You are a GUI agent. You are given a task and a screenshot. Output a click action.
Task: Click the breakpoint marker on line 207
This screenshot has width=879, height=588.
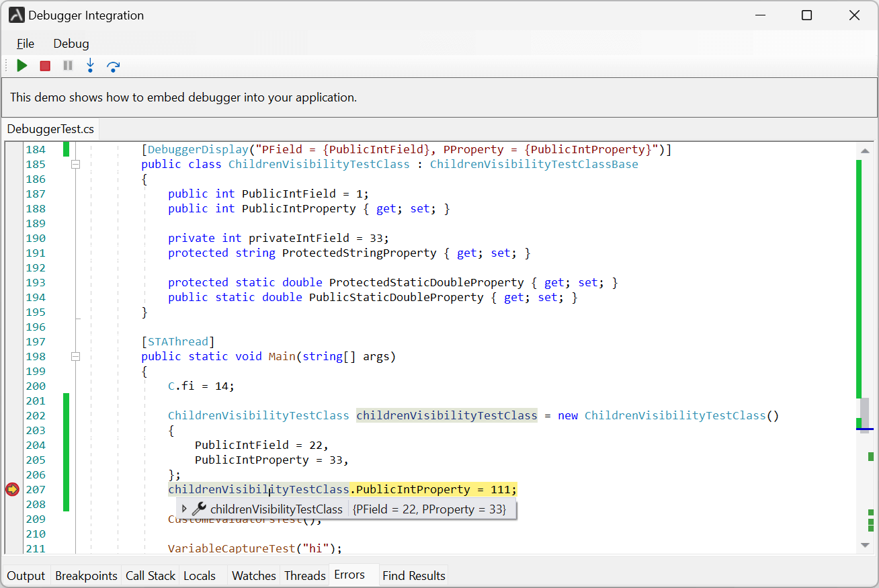tap(12, 489)
